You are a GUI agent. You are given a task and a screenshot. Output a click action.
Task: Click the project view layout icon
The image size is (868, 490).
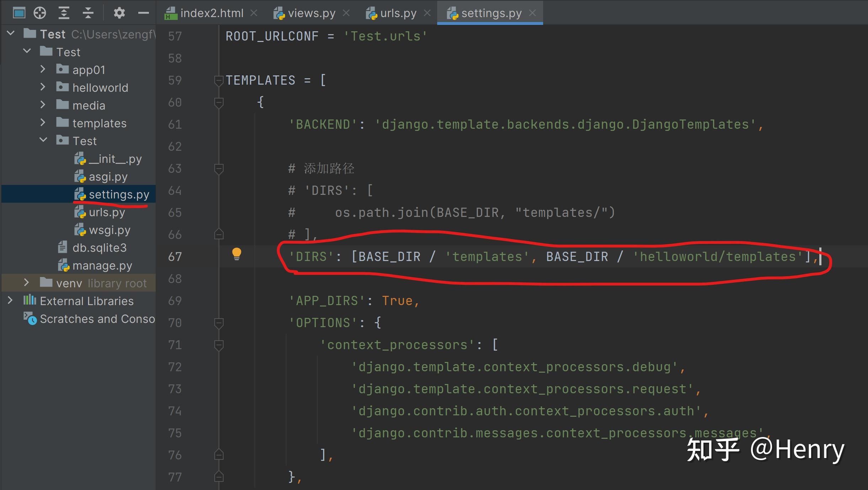19,13
